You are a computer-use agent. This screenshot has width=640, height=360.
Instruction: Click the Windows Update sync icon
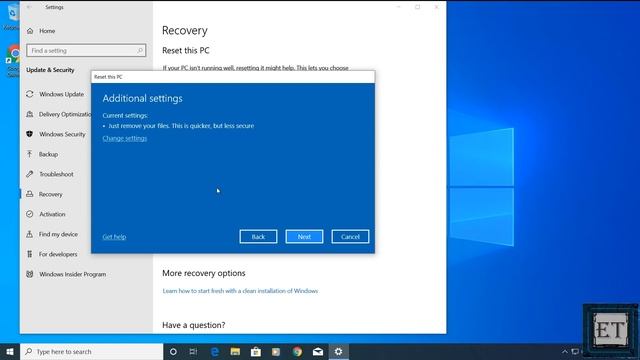point(30,94)
